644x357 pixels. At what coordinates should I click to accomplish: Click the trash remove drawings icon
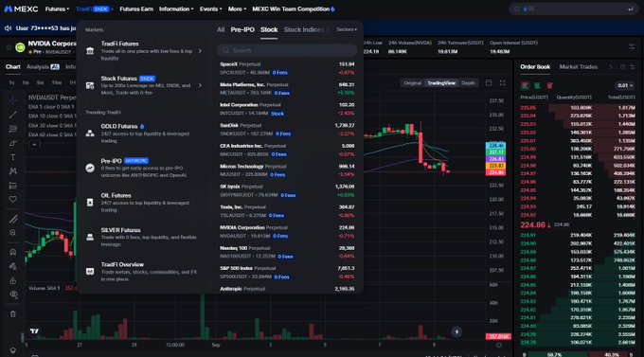[12, 313]
